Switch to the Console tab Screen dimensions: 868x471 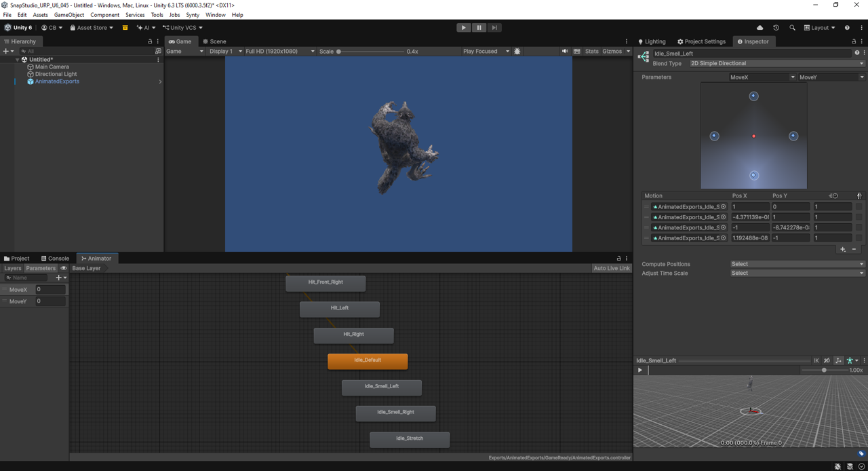(x=55, y=259)
